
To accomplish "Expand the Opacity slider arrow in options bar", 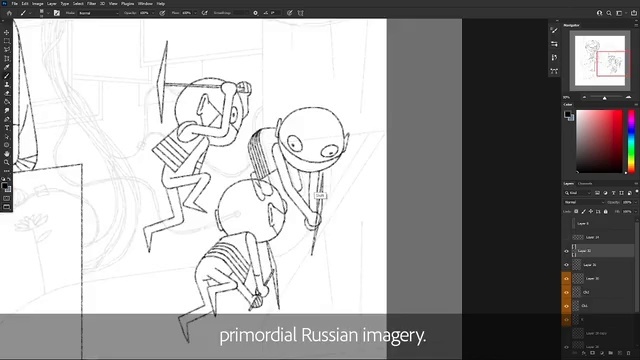I will tap(153, 13).
